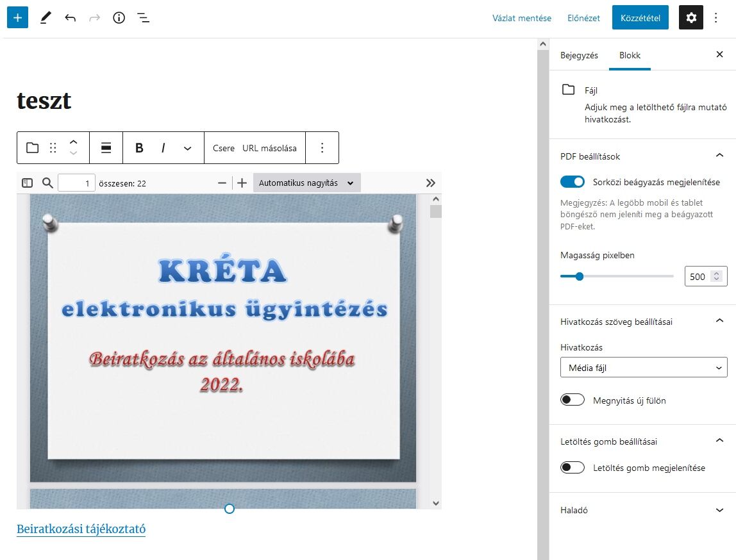Switch to the Blokk tab

click(630, 55)
